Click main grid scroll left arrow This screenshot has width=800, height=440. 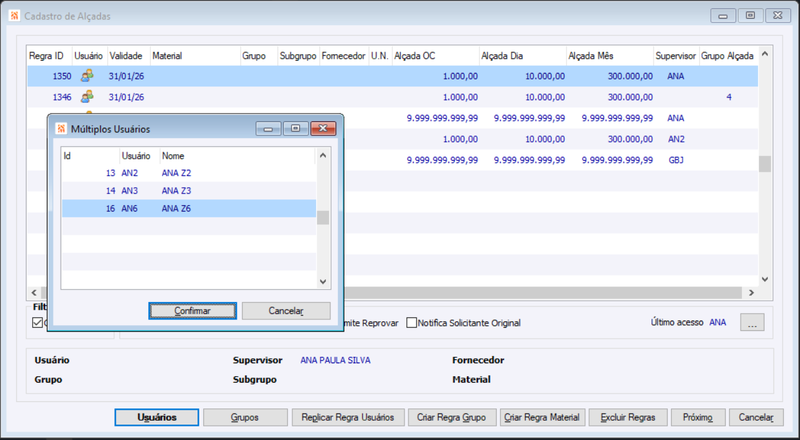(34, 292)
